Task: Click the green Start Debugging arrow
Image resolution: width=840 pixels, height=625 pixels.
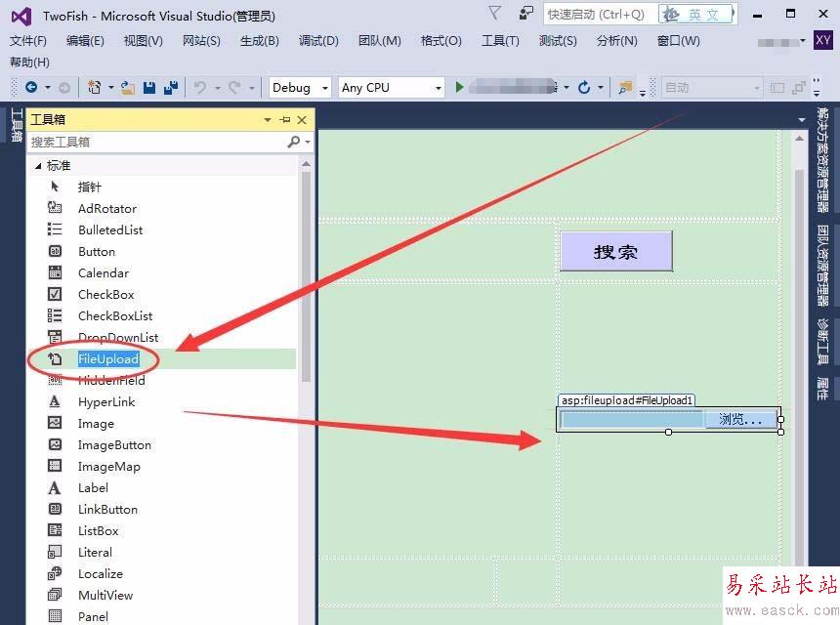Action: coord(459,87)
